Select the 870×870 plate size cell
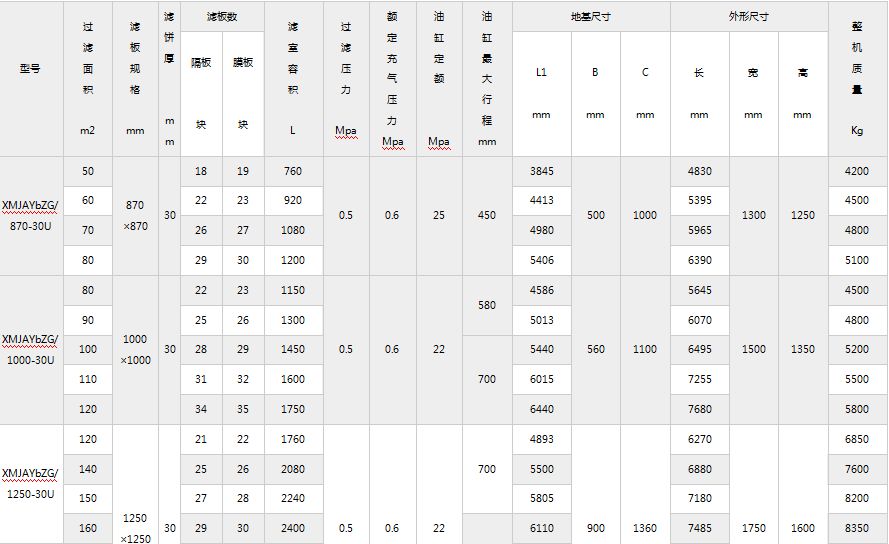 (x=136, y=215)
